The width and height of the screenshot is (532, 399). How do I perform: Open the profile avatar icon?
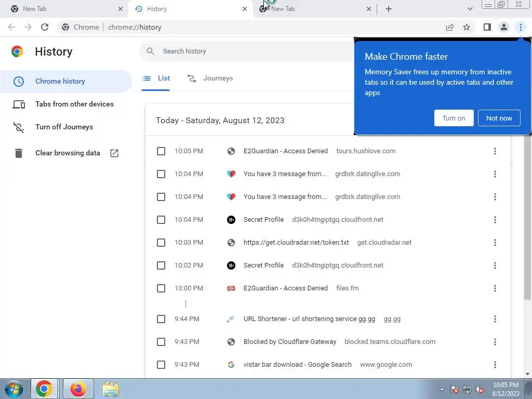(x=504, y=27)
